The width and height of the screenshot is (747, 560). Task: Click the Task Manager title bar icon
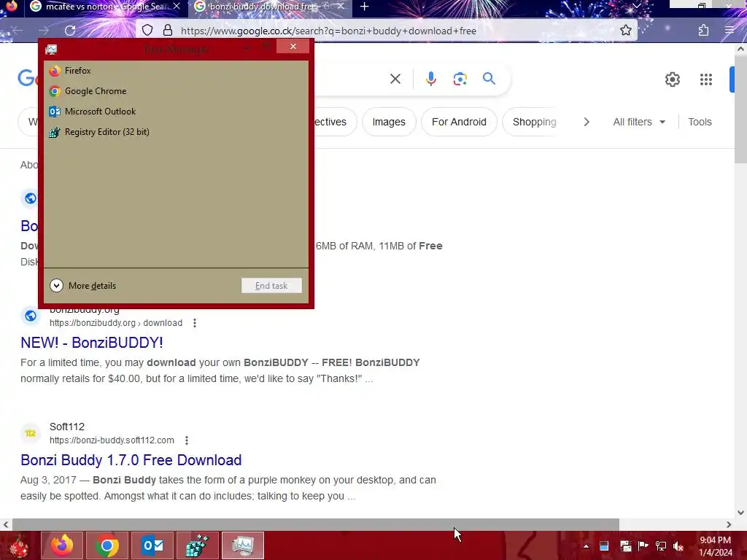pyautogui.click(x=51, y=49)
